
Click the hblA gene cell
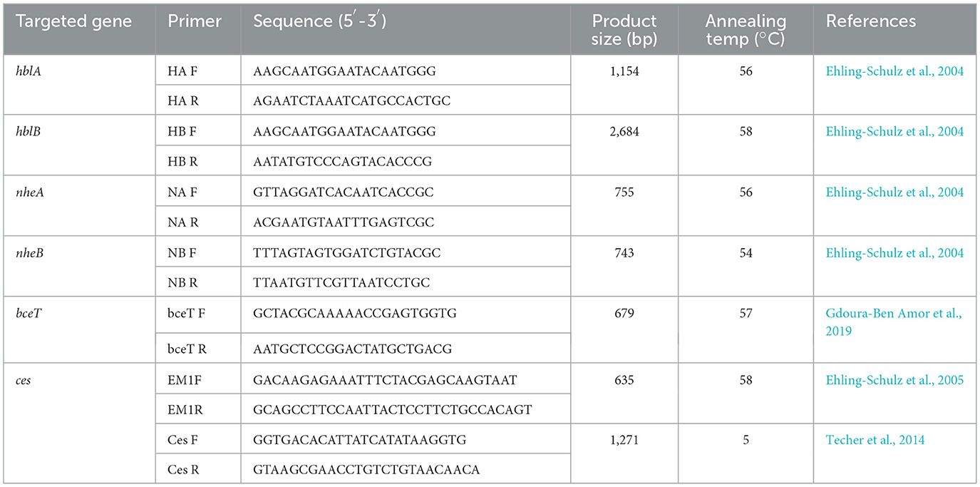tap(29, 71)
